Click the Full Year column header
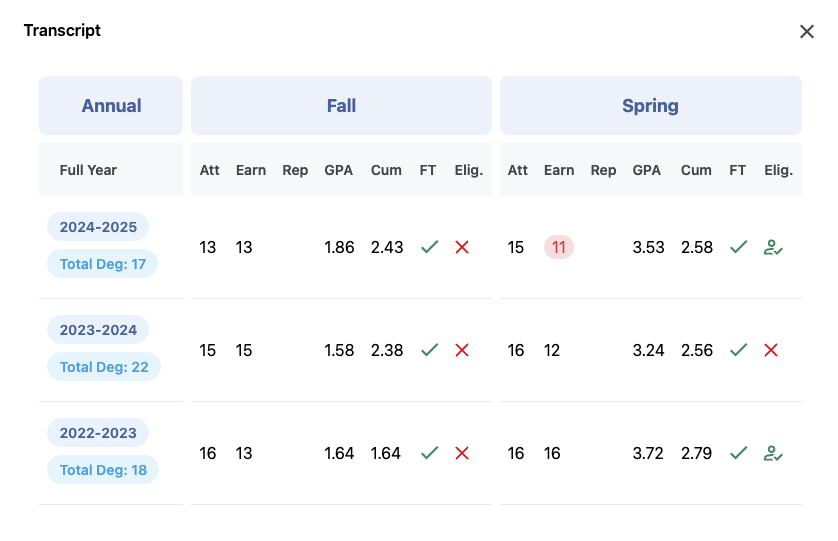Screen dimensions: 838x541 [88, 170]
